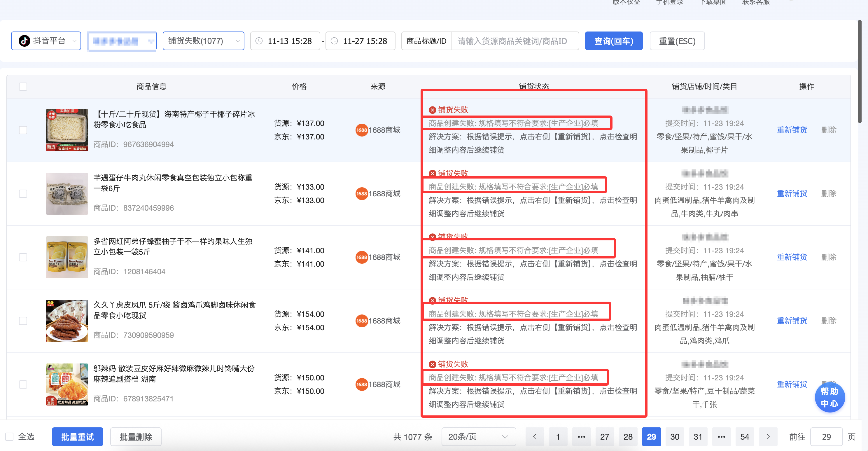The image size is (868, 451).
Task: Open the 抖音平台 platform dropdown
Action: (x=46, y=41)
